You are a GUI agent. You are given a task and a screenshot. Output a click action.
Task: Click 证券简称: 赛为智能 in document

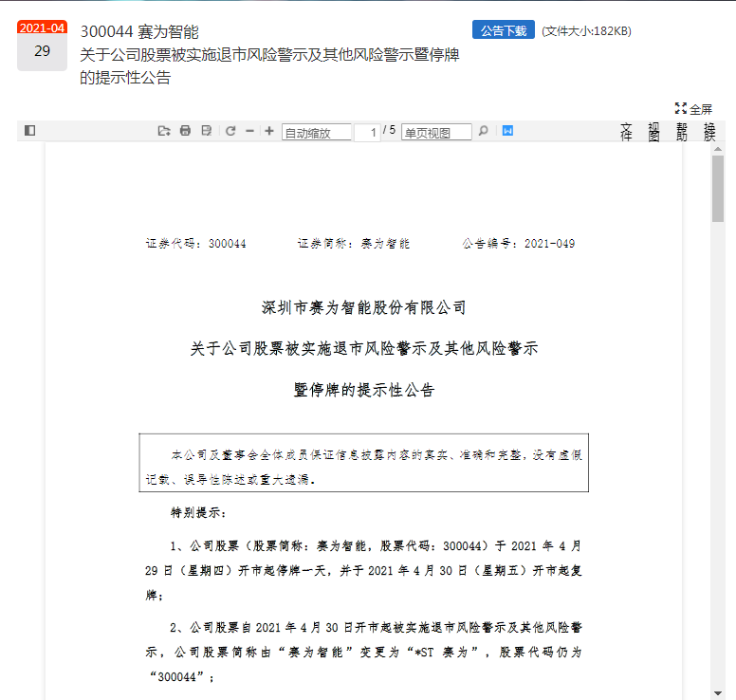point(354,243)
